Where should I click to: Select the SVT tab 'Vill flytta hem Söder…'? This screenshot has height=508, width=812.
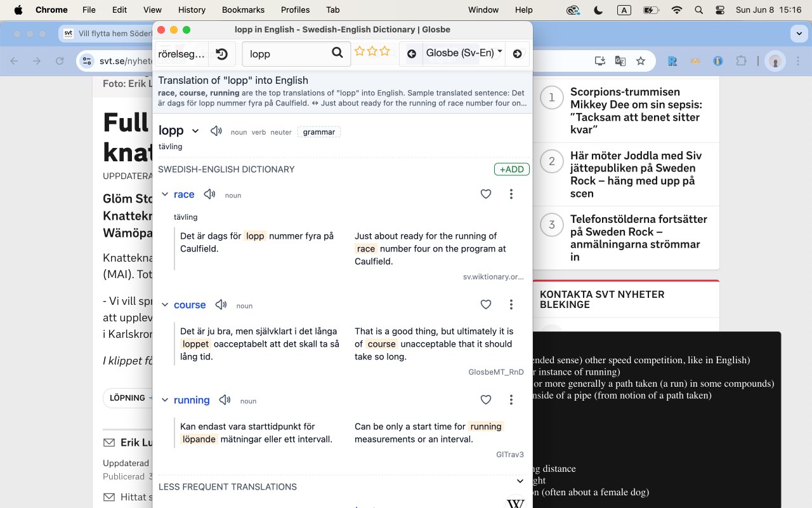(105, 34)
